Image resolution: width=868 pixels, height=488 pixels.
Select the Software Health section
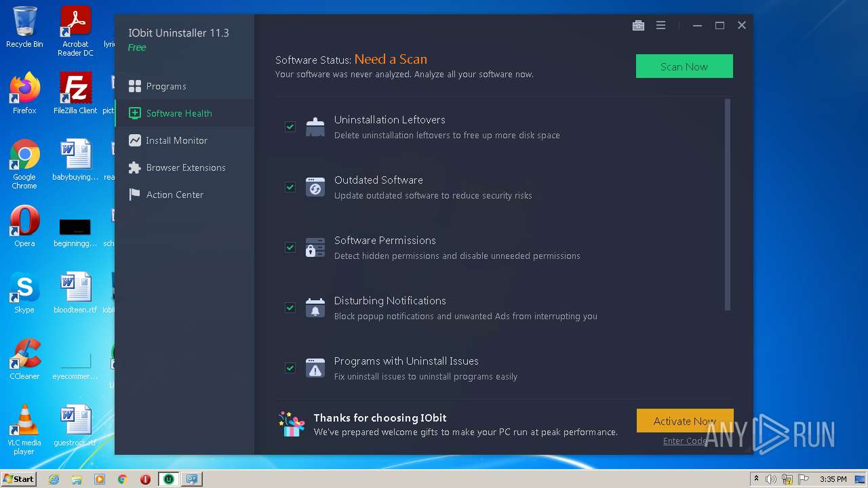point(184,113)
